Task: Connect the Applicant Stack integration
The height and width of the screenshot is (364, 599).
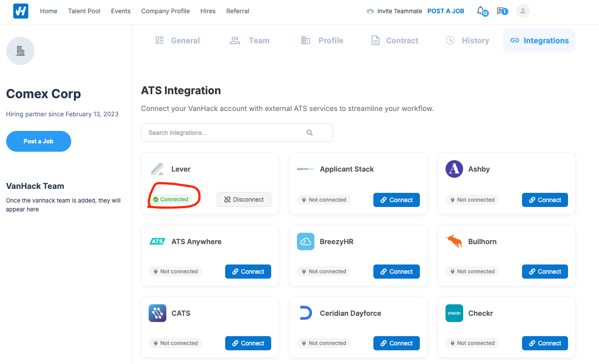Action: pyautogui.click(x=396, y=200)
